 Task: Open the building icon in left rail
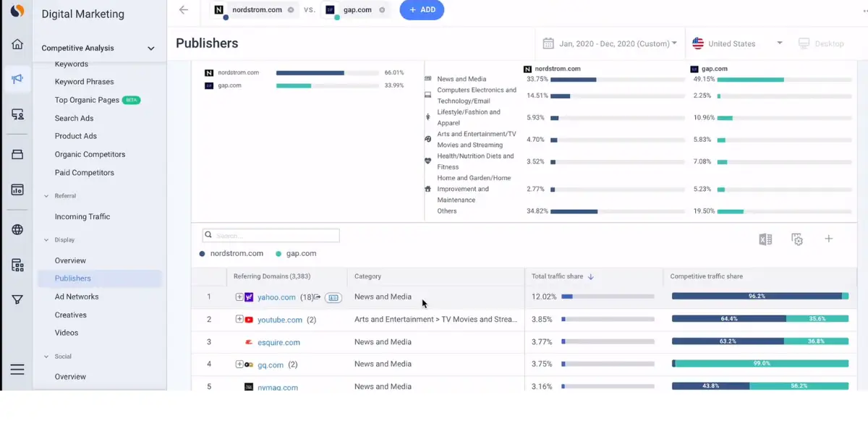point(17,265)
